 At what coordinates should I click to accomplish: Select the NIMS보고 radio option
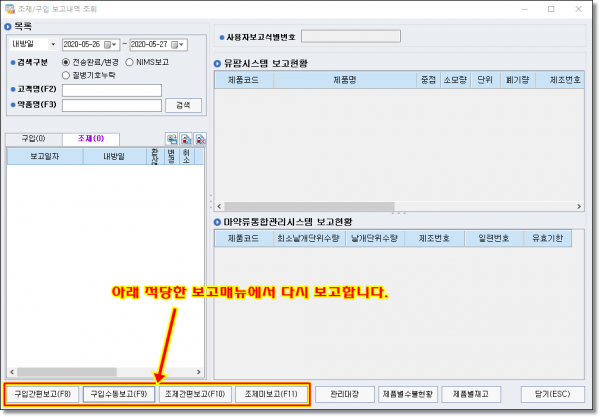click(130, 61)
